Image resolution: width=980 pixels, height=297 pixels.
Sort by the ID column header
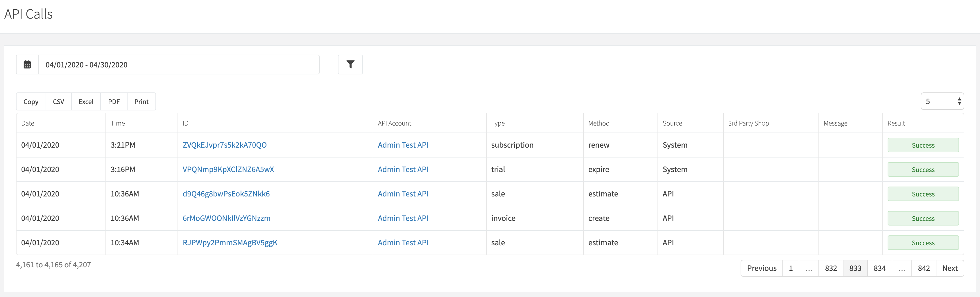275,123
